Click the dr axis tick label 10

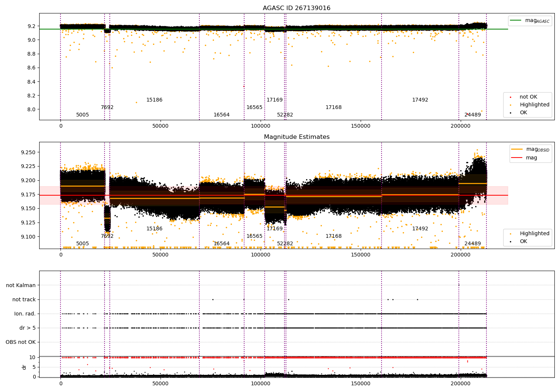pos(32,357)
